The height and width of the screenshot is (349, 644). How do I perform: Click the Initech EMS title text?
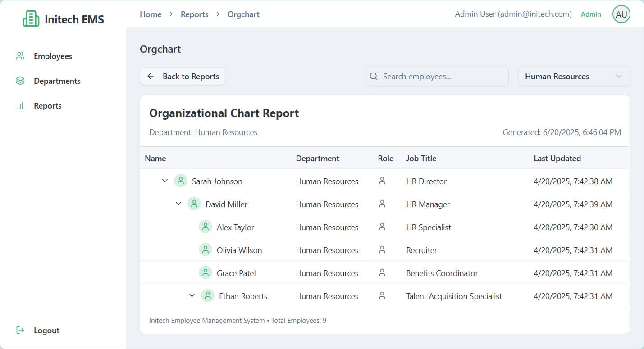(x=74, y=19)
